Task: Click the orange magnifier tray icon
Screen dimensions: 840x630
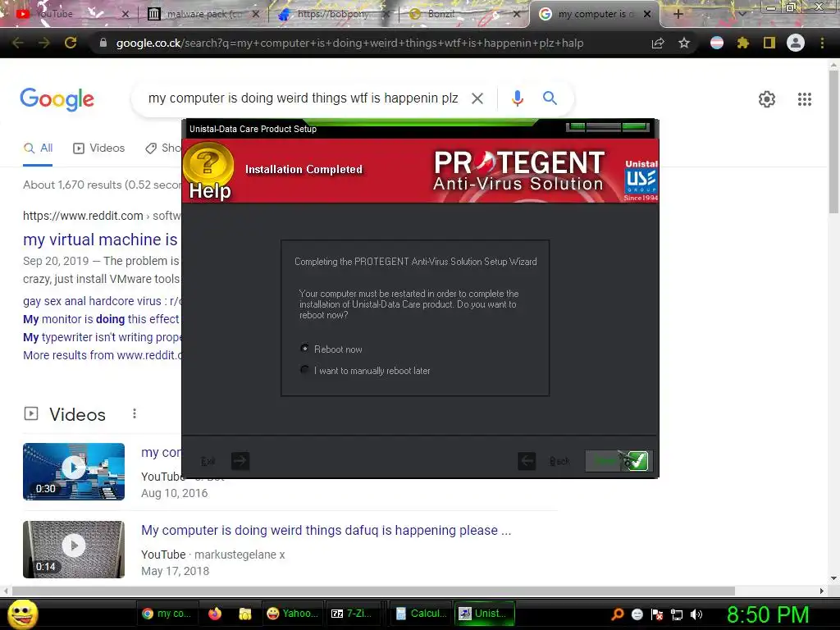Action: 617,614
